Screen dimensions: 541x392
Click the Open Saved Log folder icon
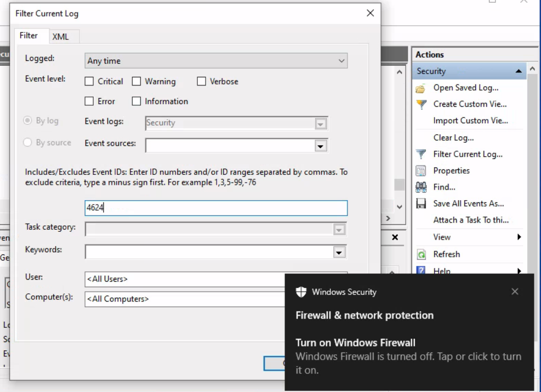click(420, 88)
